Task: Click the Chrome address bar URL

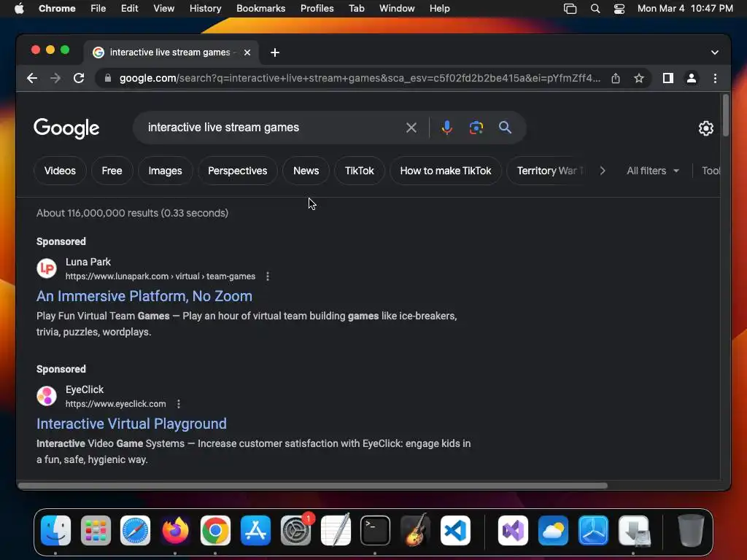Action: [x=360, y=78]
